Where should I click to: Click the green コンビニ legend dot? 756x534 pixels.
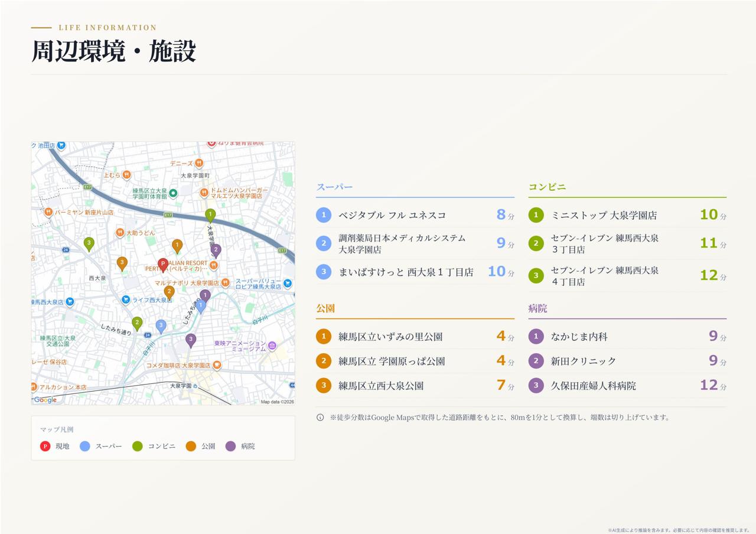[138, 446]
